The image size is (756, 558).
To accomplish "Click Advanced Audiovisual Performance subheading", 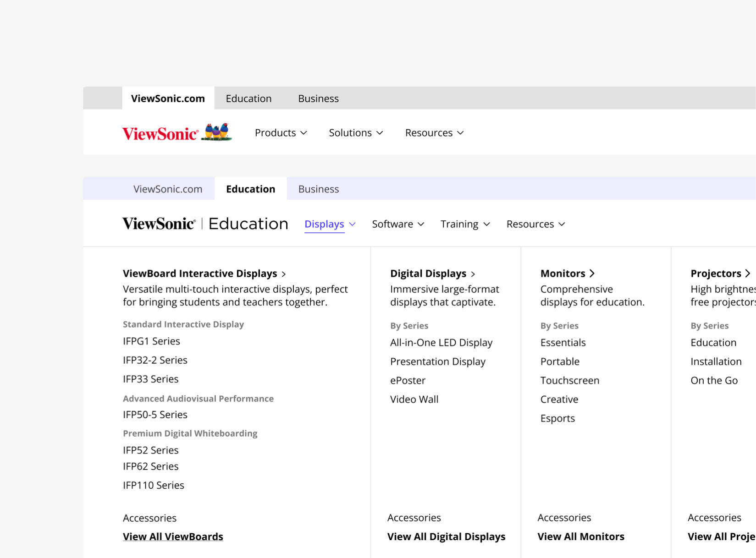I will (x=198, y=399).
